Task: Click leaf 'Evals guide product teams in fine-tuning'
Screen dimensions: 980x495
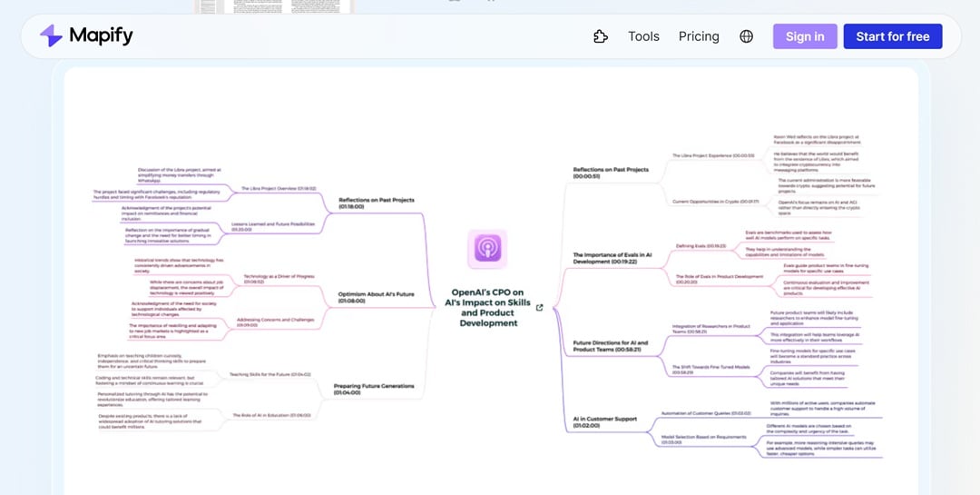Action: (x=826, y=268)
